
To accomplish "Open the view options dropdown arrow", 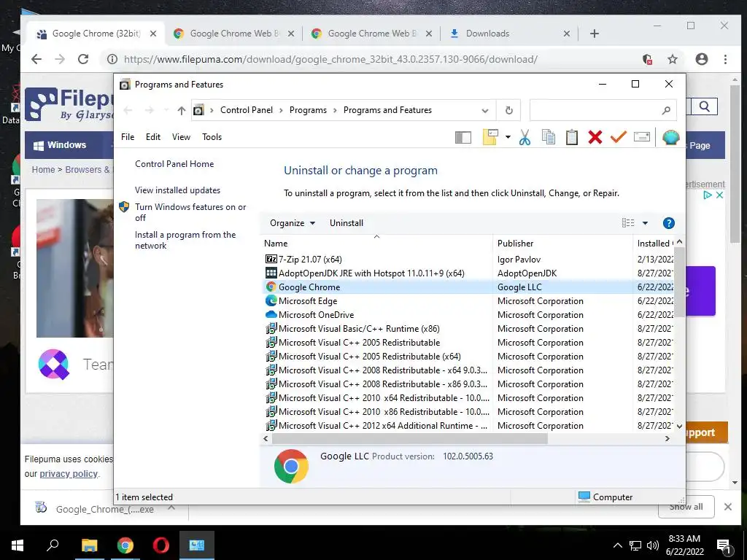I will (x=645, y=223).
